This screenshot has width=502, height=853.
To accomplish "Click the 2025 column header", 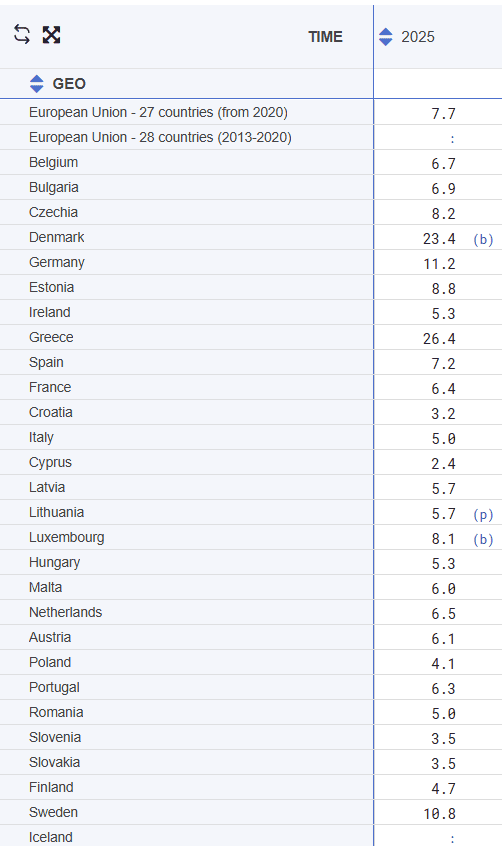I will pyautogui.click(x=418, y=37).
